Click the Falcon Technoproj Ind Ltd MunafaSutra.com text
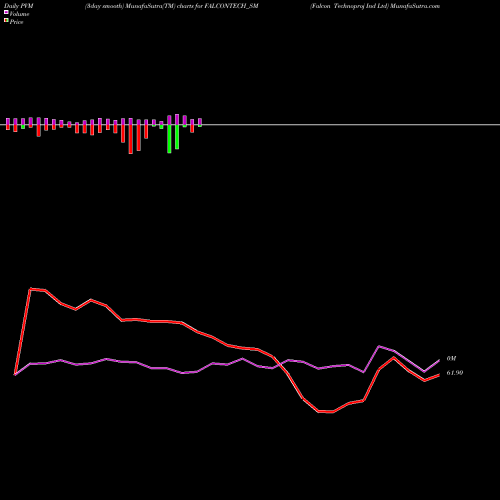500x500 pixels. 375,6
